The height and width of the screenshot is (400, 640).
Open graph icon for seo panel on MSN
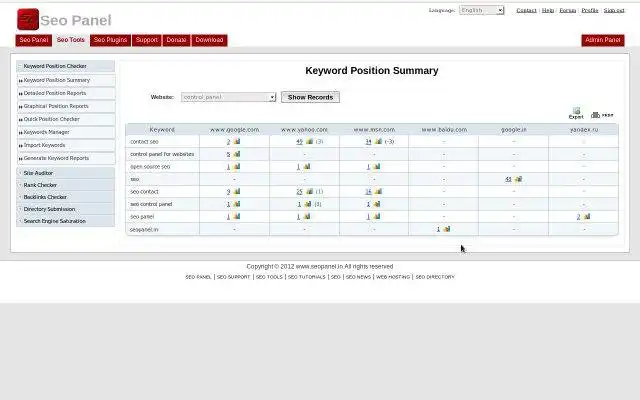tap(376, 217)
